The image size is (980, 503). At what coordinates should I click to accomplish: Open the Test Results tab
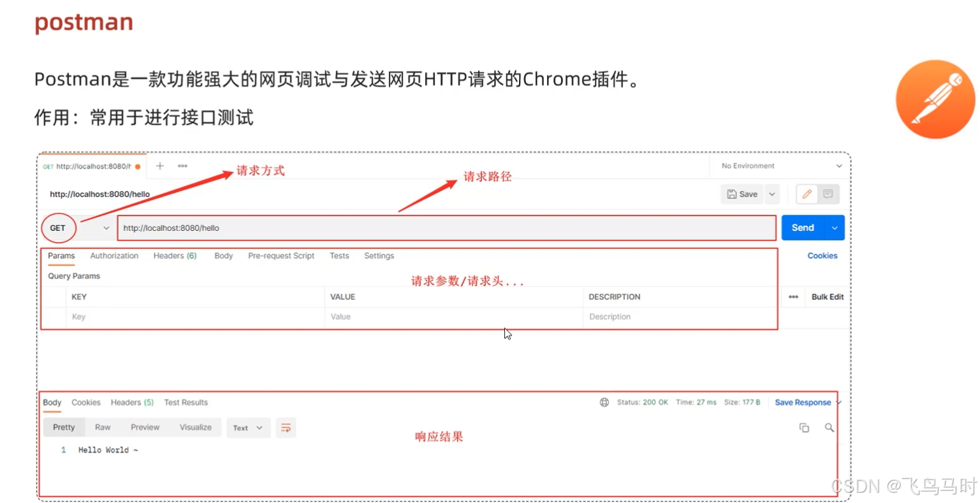[x=186, y=402]
